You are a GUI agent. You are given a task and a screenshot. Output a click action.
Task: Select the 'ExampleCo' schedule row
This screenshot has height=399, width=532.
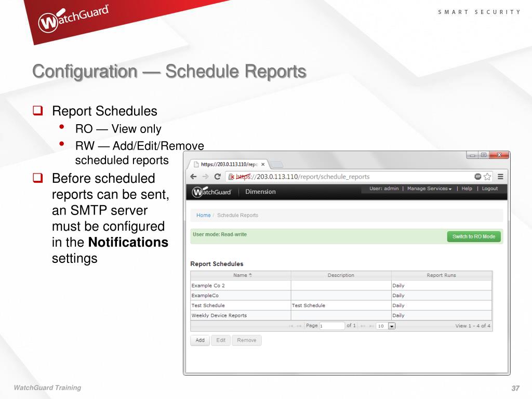(341, 295)
